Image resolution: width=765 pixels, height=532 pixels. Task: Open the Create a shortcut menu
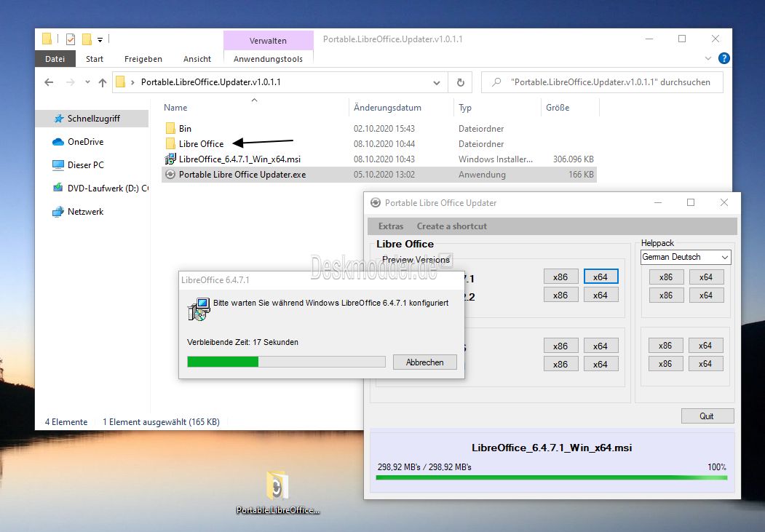point(452,226)
